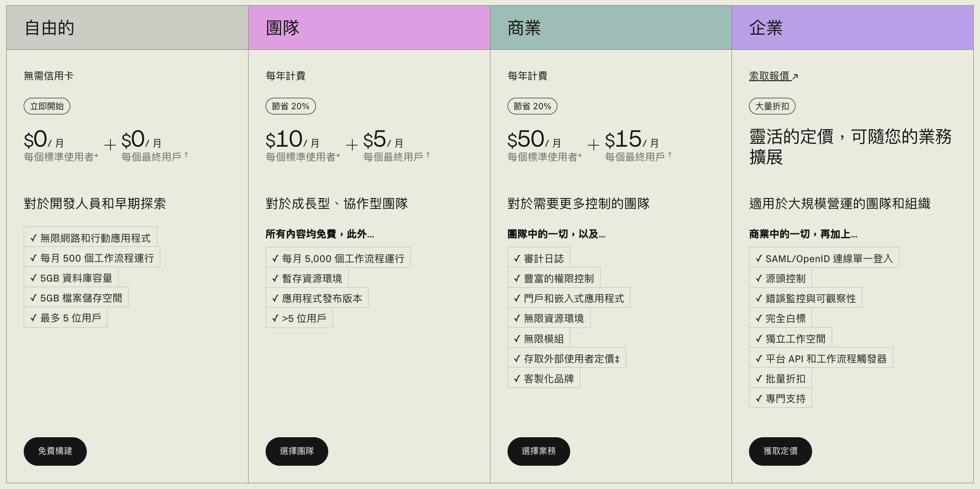Viewport: 980px width, 489px height.
Task: Click the 選擇業務 button
Action: pyautogui.click(x=539, y=451)
